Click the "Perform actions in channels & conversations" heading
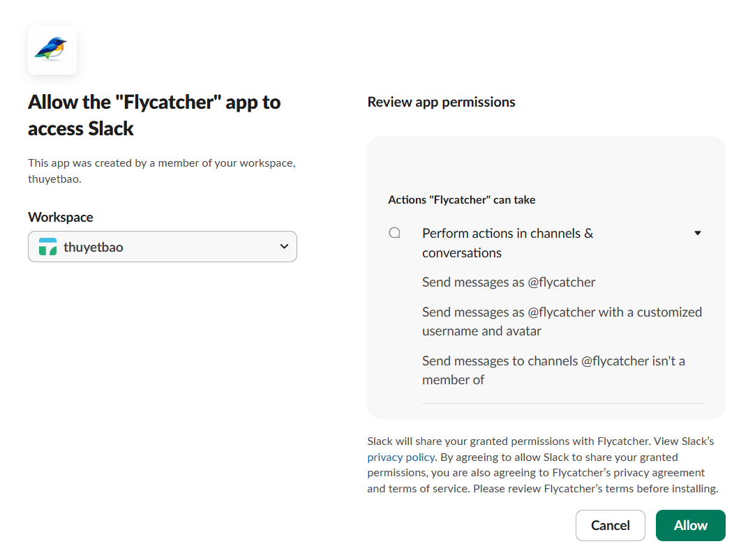The image size is (748, 560). 507,243
